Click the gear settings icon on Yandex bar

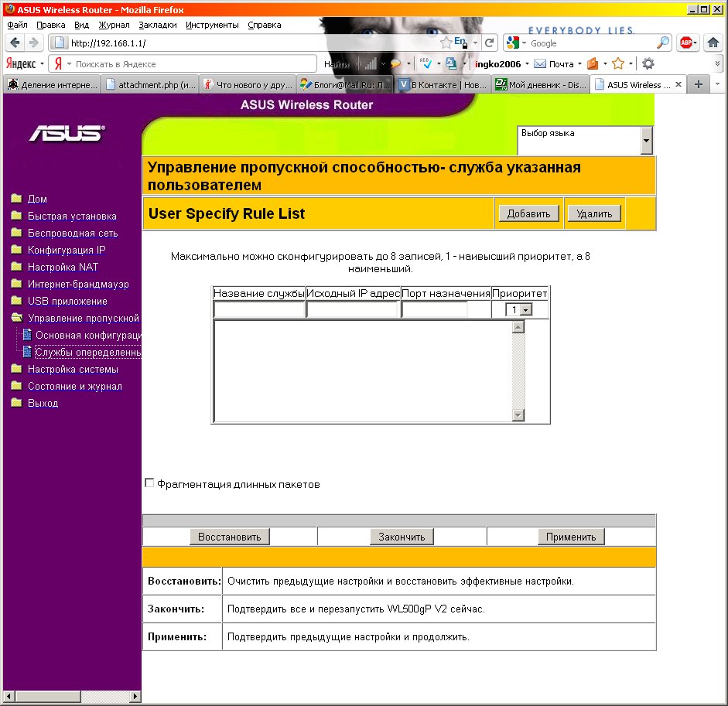pyautogui.click(x=648, y=64)
